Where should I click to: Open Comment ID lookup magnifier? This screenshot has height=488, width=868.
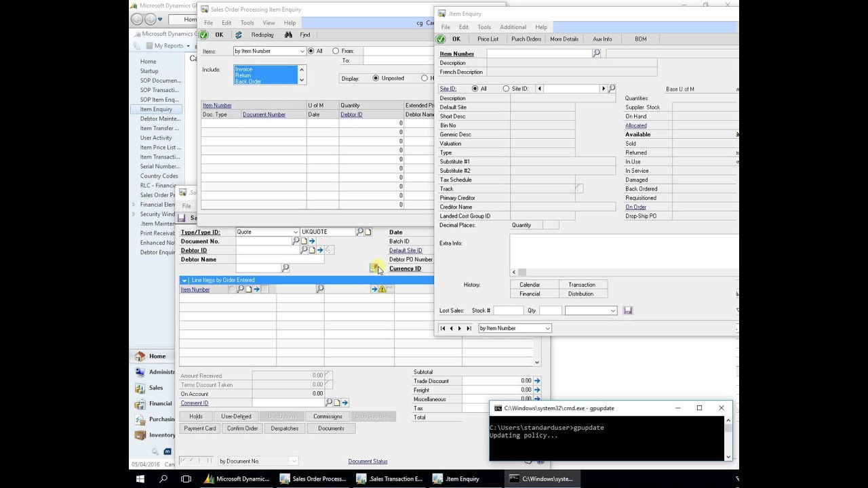(329, 403)
